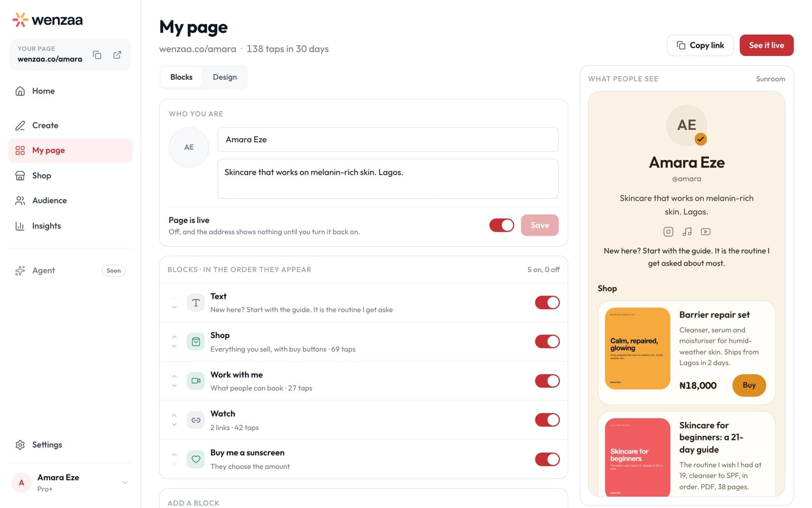Expand the Amara Eze account menu chevron

tap(124, 483)
